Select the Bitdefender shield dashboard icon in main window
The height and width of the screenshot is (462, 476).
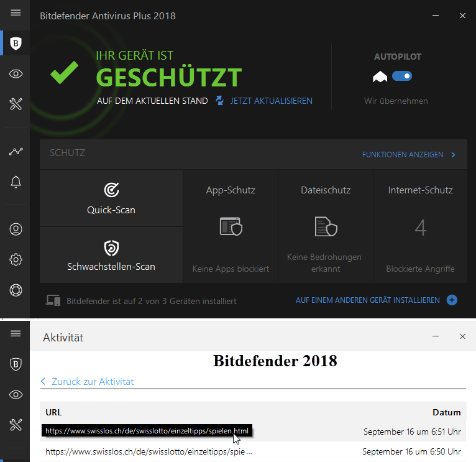pos(16,43)
